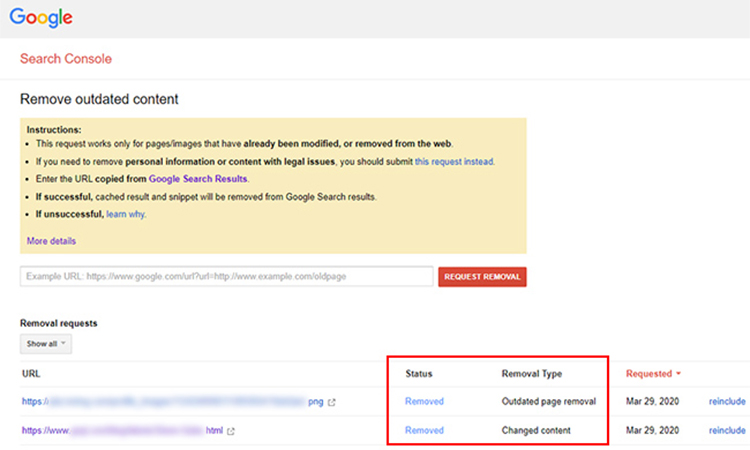Open external link icon for the png URL
The height and width of the screenshot is (450, 750).
(x=332, y=402)
